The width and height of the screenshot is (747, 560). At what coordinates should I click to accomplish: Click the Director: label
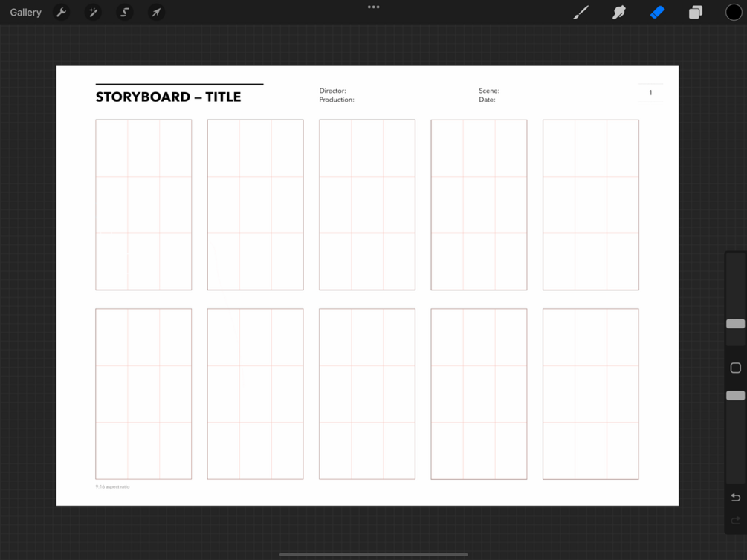[332, 91]
